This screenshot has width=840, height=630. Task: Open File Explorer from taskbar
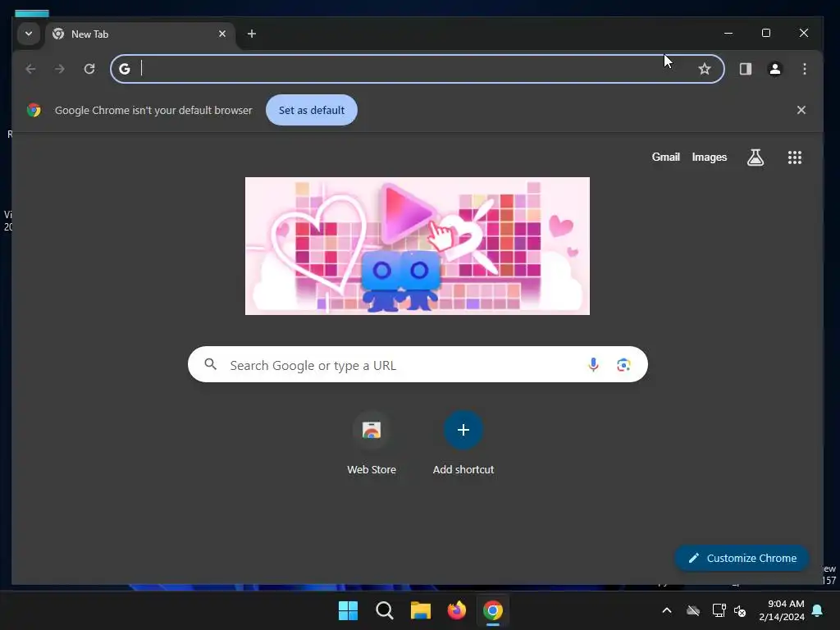(x=421, y=610)
